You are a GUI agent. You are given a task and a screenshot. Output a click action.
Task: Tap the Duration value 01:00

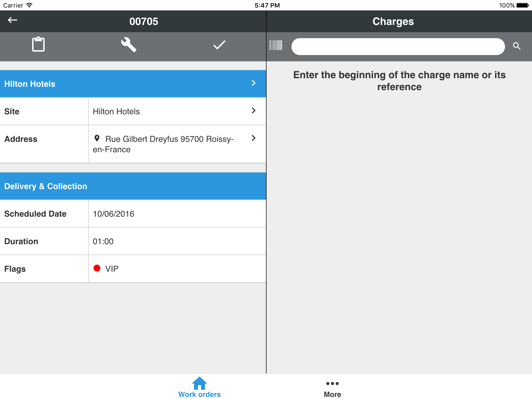pos(103,241)
